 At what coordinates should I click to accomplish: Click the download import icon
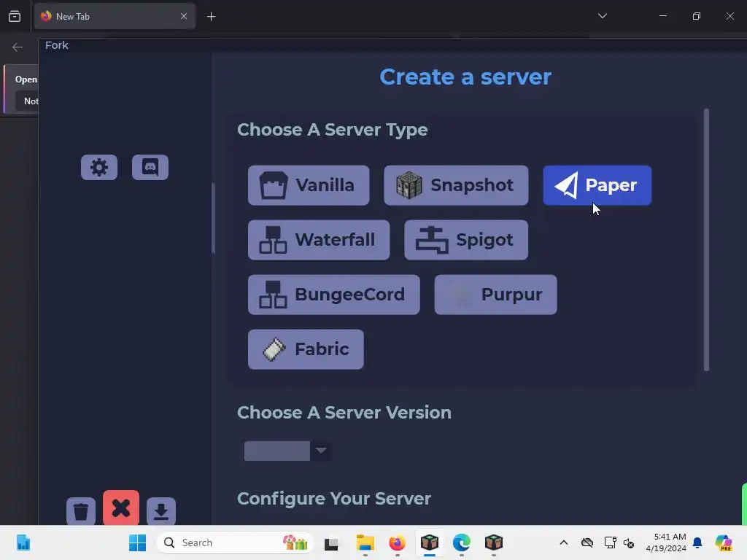click(161, 511)
